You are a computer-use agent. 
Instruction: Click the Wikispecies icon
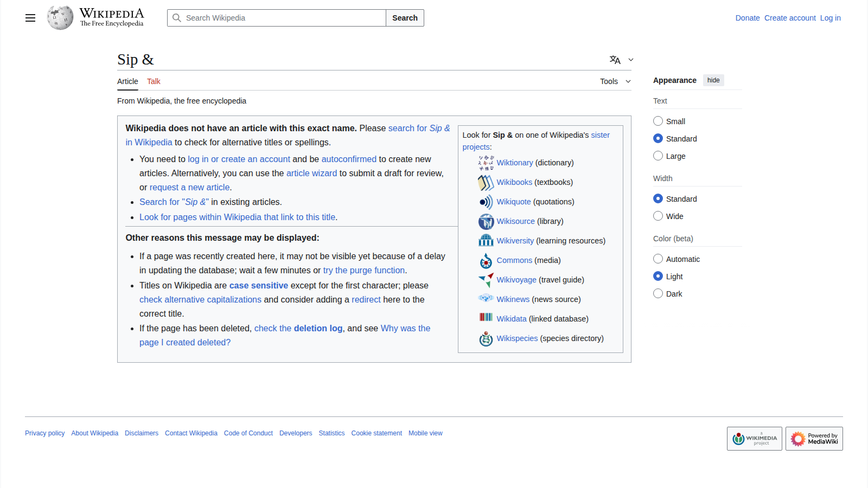tap(486, 338)
